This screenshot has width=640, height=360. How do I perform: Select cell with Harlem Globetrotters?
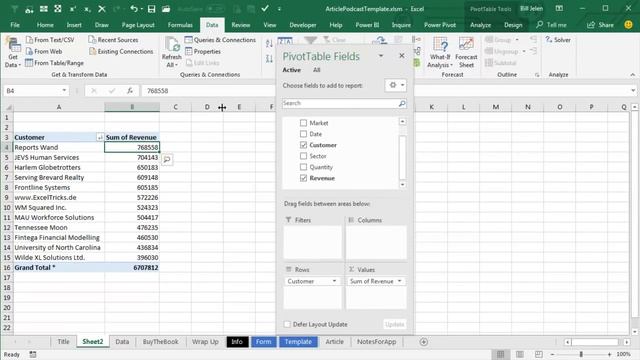59,167
